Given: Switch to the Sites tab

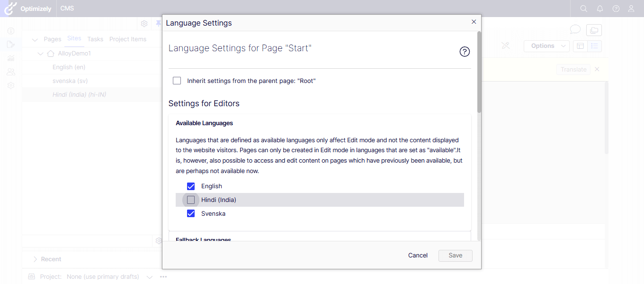Looking at the screenshot, I should pyautogui.click(x=74, y=39).
